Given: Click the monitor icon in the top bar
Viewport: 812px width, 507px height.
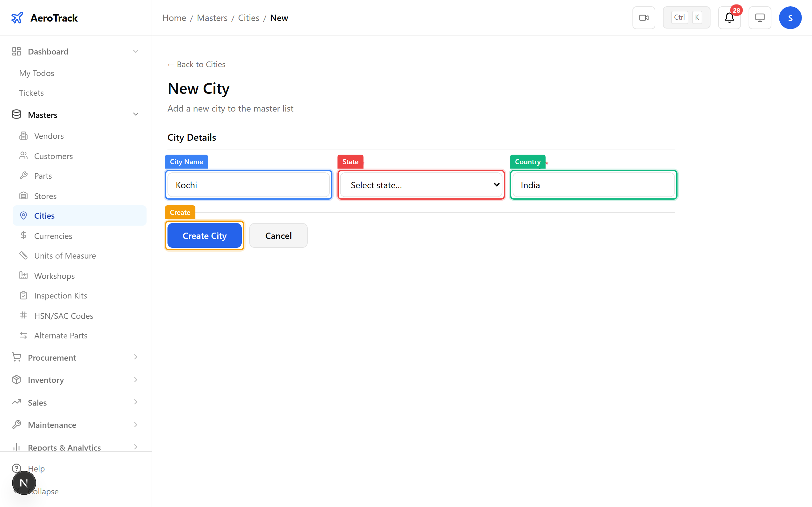Looking at the screenshot, I should click(760, 17).
